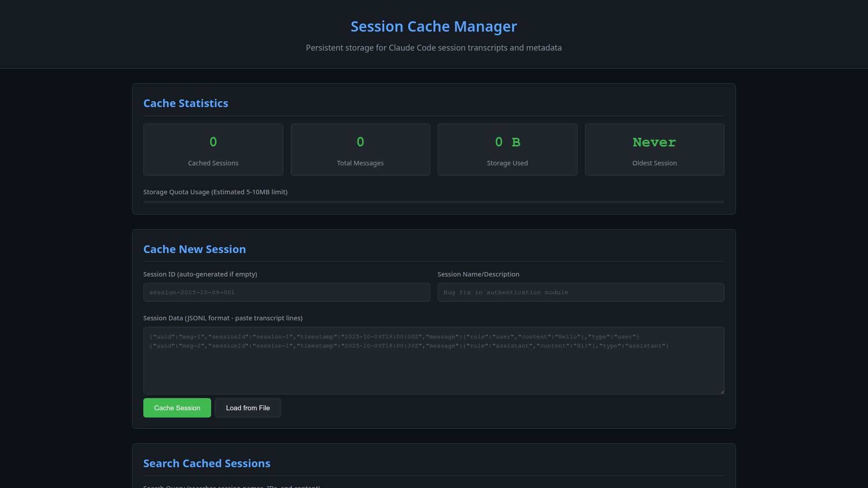868x488 pixels.
Task: Click the Session Name/Description text box
Action: pos(580,292)
